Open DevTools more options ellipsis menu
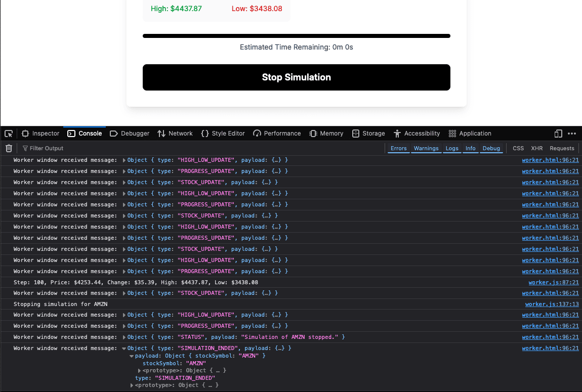 (x=572, y=134)
